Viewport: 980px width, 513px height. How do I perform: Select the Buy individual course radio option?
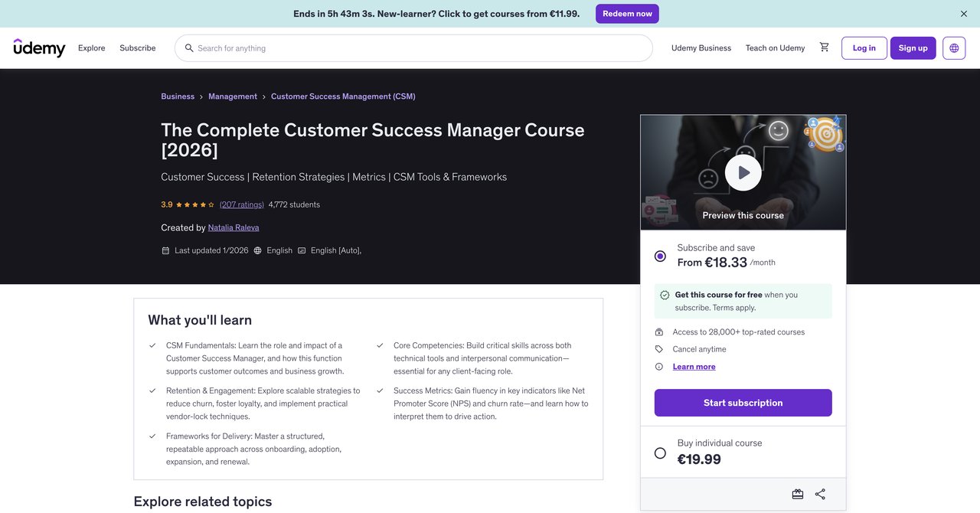[660, 453]
